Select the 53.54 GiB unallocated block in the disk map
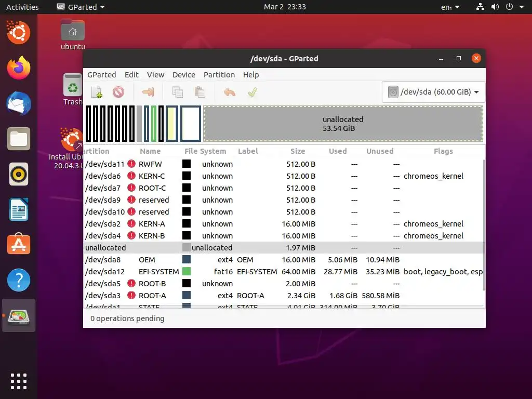 (x=343, y=124)
